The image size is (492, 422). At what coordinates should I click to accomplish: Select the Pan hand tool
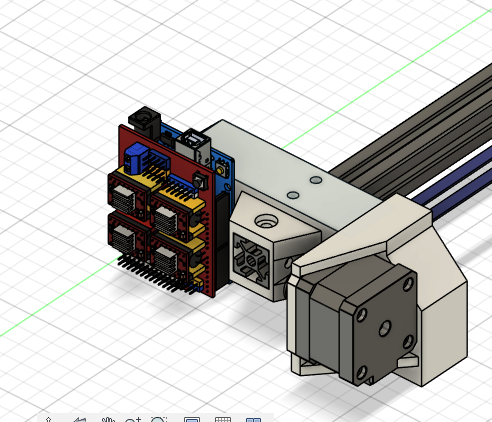pyautogui.click(x=108, y=419)
